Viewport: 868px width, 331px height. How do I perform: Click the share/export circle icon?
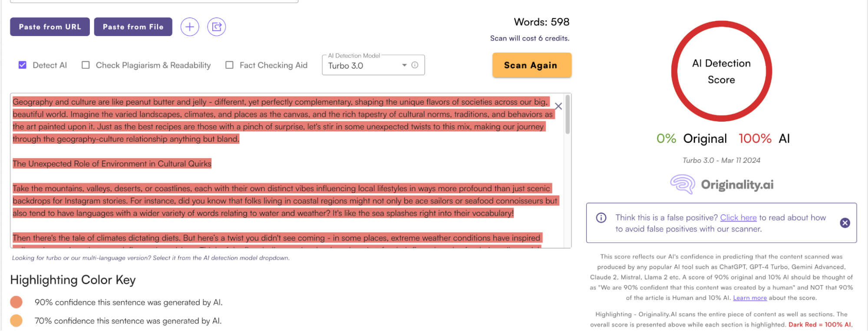pos(217,27)
